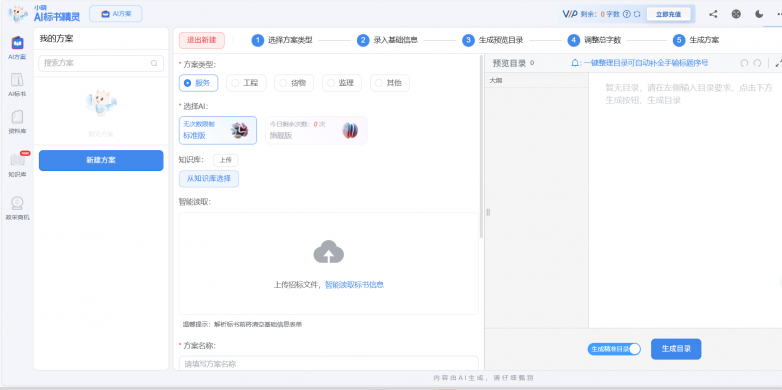Viewport: 782px width, 390px height.
Task: Open AI方案 in the left sidebar
Action: click(17, 48)
